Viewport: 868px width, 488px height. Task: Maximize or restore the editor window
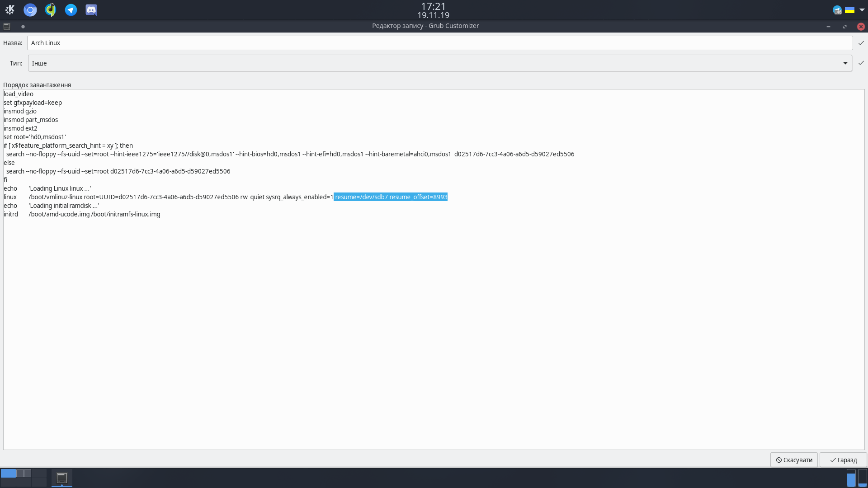[844, 27]
